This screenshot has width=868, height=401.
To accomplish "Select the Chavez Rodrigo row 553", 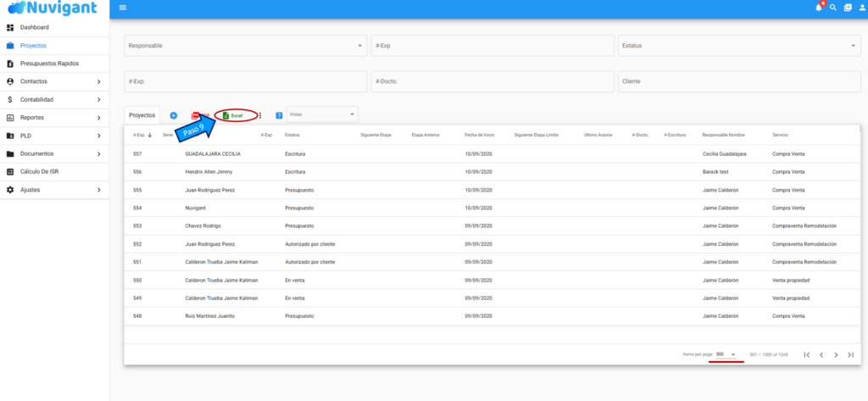I will coord(492,226).
